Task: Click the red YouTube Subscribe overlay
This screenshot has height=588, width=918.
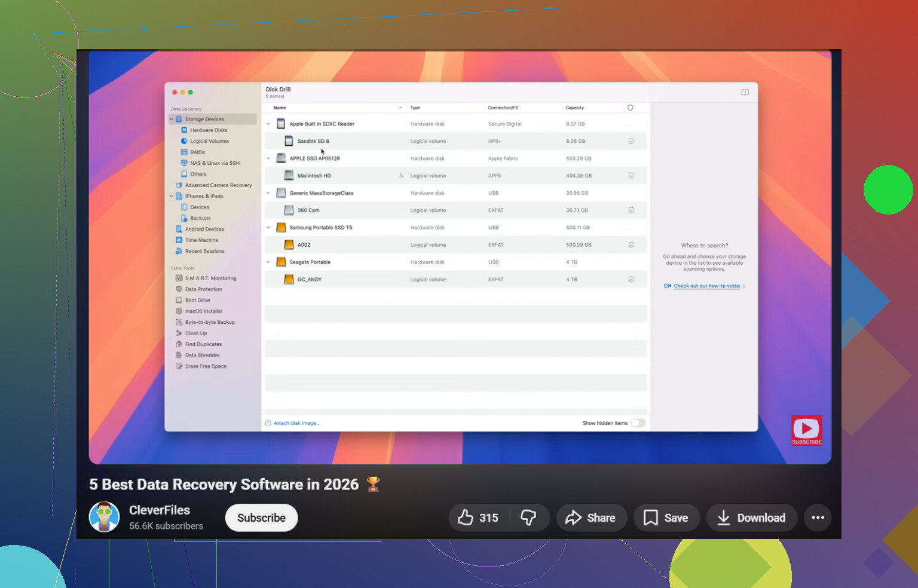Action: coord(807,430)
